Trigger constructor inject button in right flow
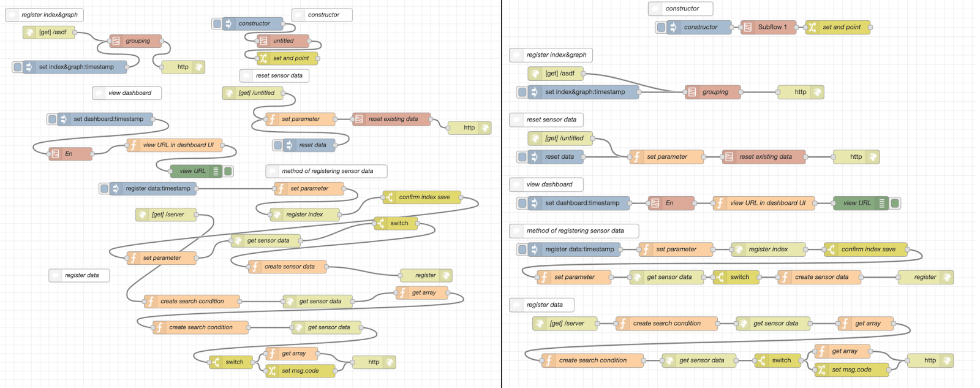980x388 pixels. 661,27
